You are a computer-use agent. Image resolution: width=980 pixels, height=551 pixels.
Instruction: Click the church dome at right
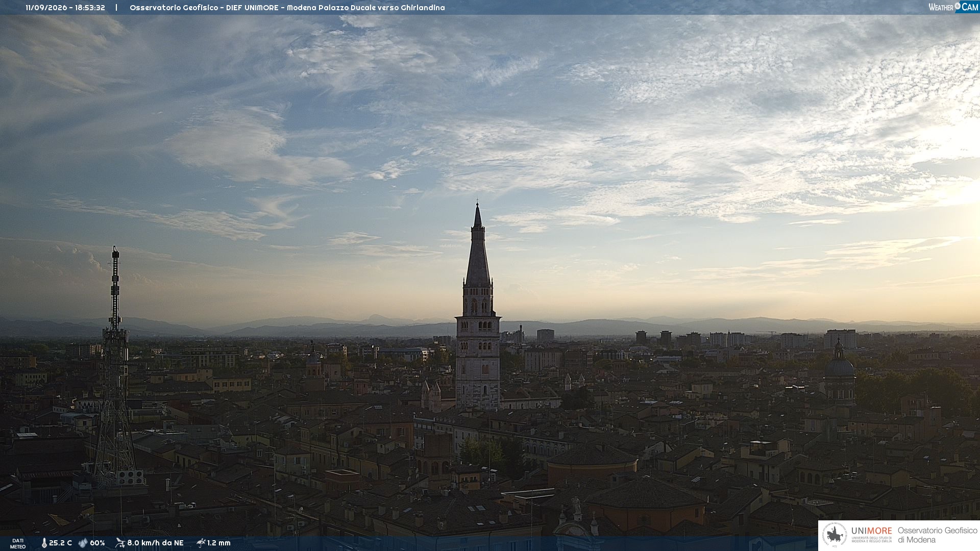coord(839,365)
